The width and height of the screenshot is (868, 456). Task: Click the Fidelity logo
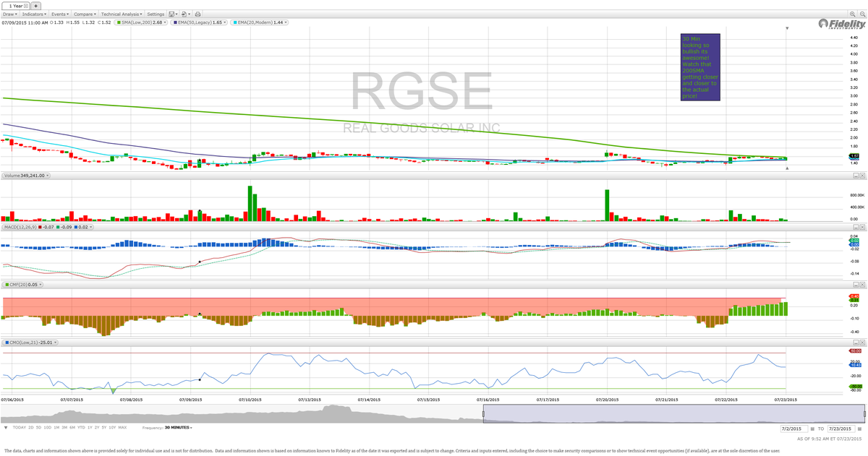(842, 25)
